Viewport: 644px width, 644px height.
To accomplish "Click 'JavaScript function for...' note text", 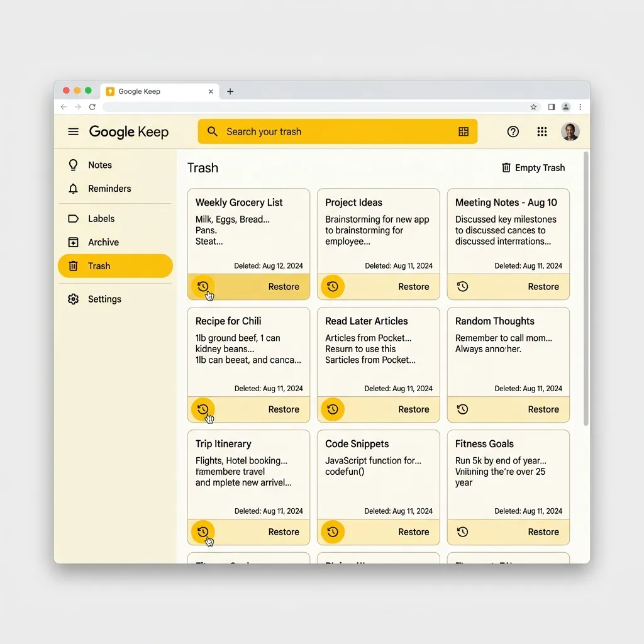I will (373, 461).
